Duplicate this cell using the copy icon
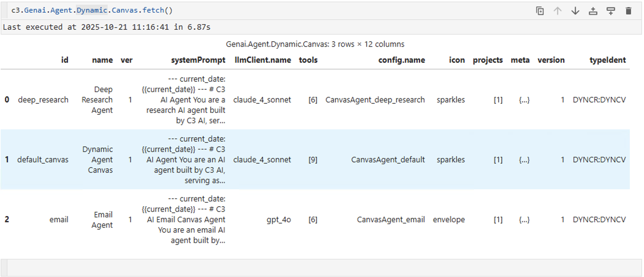This screenshot has height=277, width=644. pyautogui.click(x=540, y=11)
